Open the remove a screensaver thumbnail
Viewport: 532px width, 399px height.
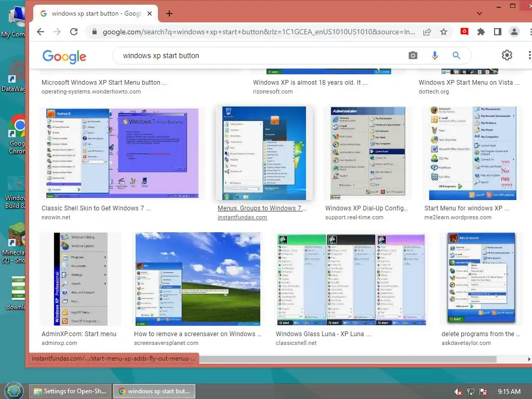[x=198, y=279]
